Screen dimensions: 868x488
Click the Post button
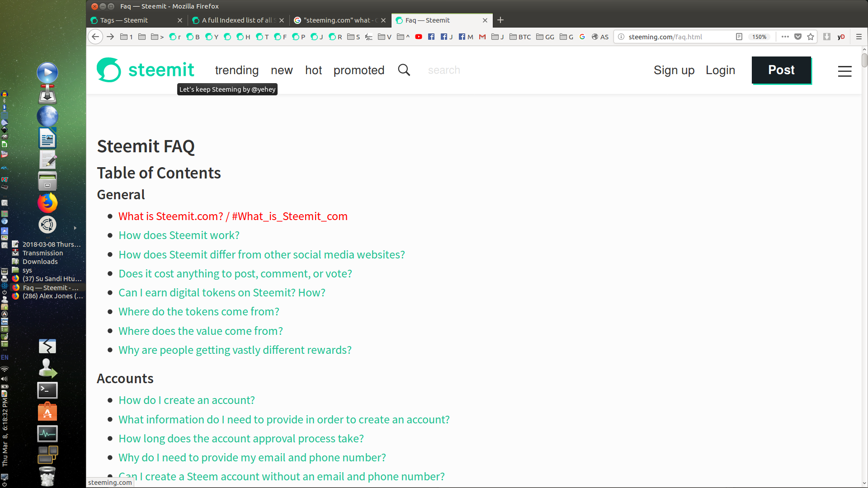tap(781, 70)
